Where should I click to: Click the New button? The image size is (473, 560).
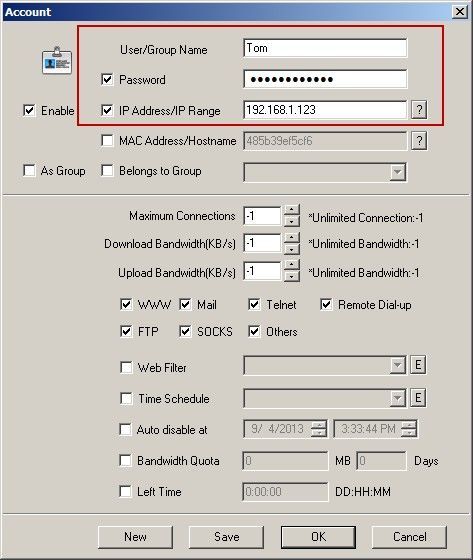135,537
